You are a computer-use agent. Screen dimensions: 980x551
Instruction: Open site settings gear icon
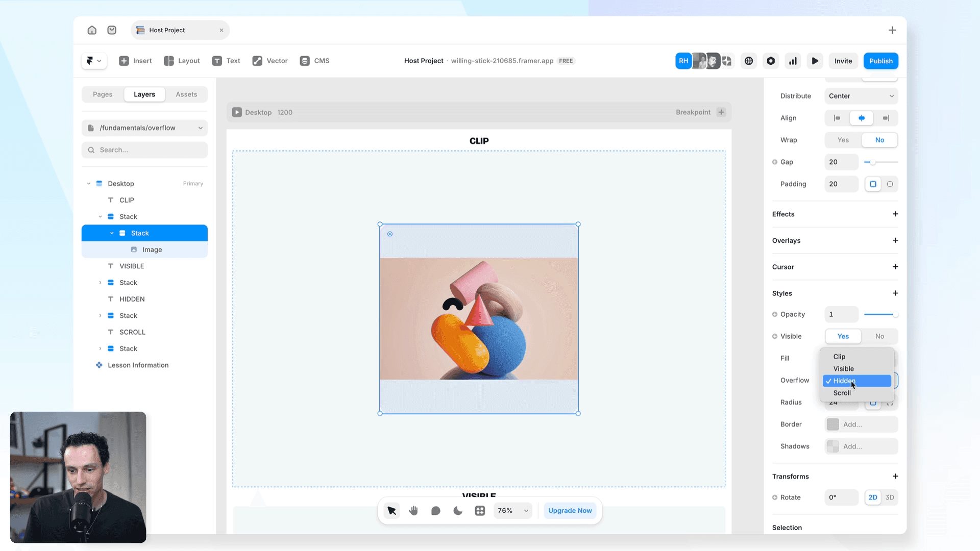771,61
